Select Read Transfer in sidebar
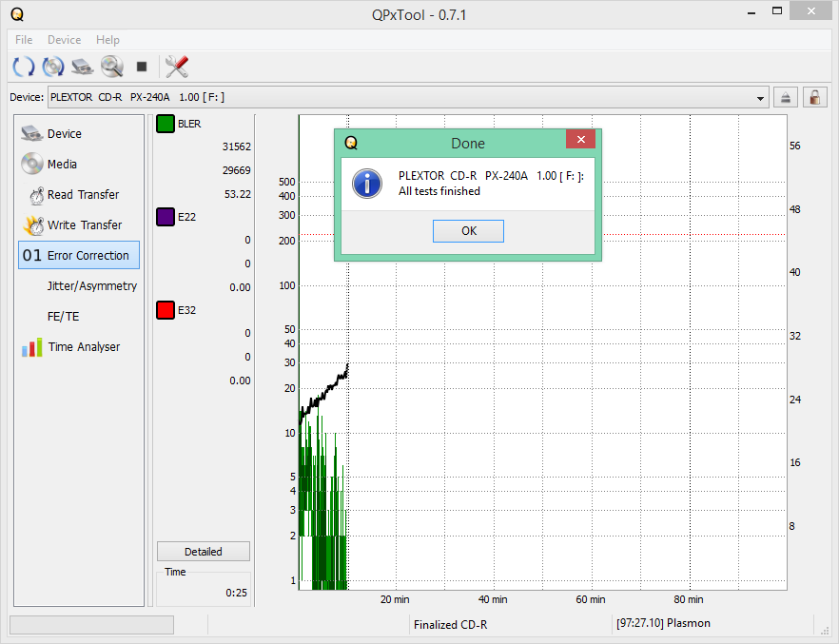The image size is (839, 644). [79, 195]
